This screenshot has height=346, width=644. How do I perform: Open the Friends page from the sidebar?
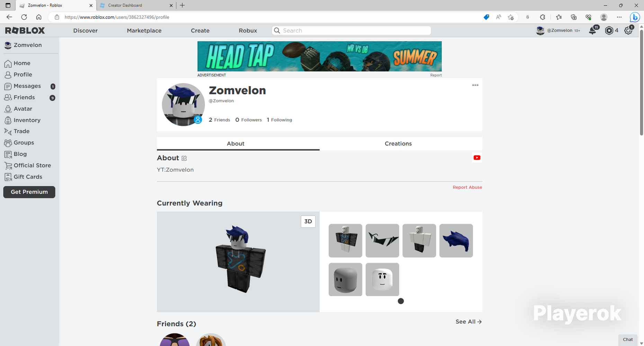click(19, 98)
